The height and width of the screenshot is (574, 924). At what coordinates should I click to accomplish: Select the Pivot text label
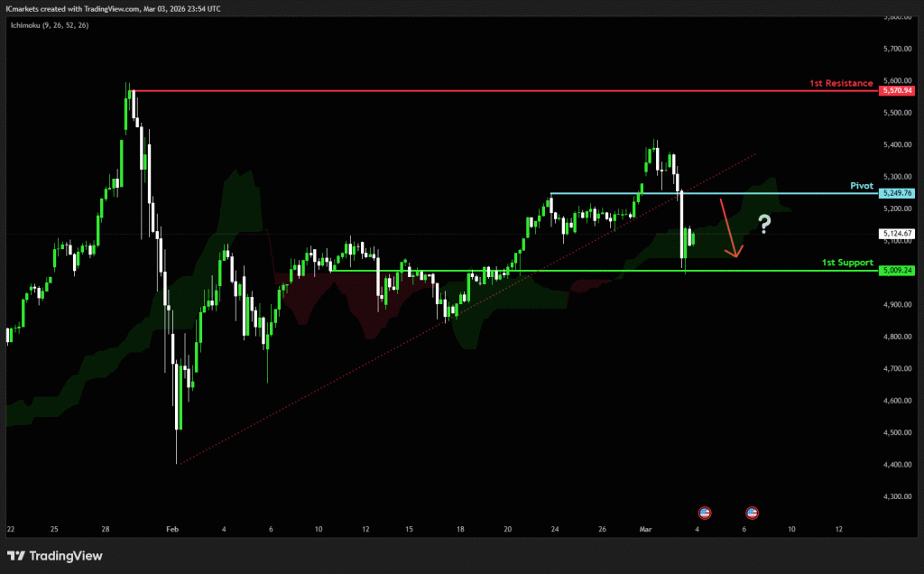(x=862, y=185)
